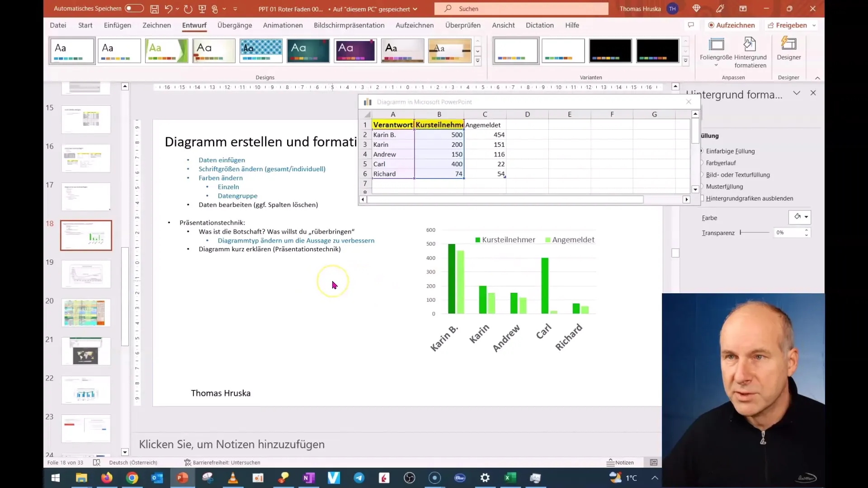Screen dimensions: 868x488
Task: Click the Redo arrow icon in toolbar
Action: pyautogui.click(x=187, y=8)
